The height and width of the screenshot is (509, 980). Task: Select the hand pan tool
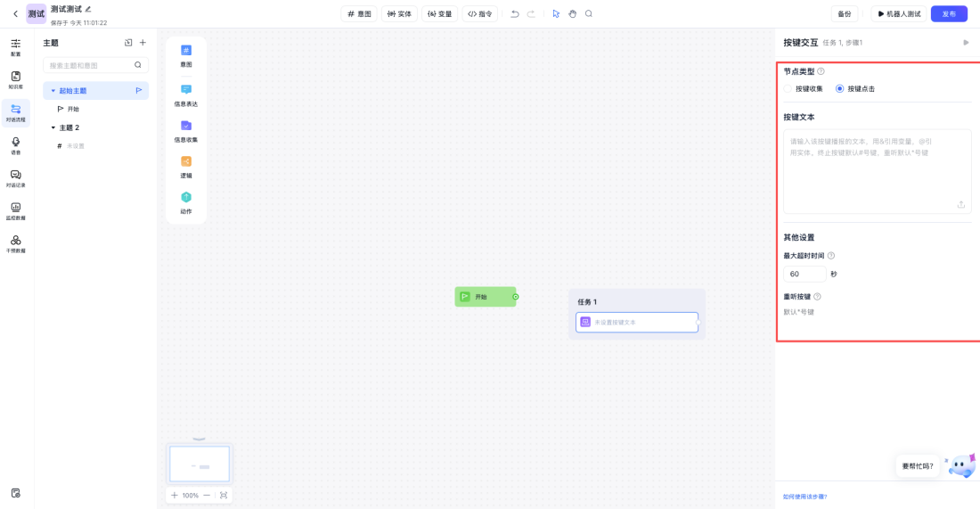tap(573, 13)
